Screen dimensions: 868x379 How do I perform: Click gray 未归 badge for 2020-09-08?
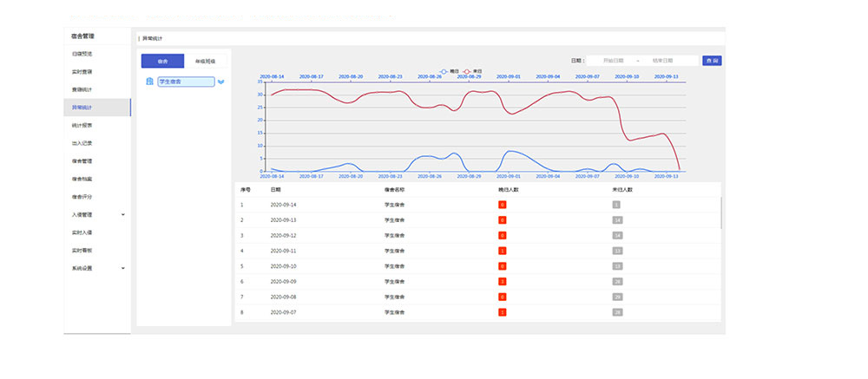[617, 297]
